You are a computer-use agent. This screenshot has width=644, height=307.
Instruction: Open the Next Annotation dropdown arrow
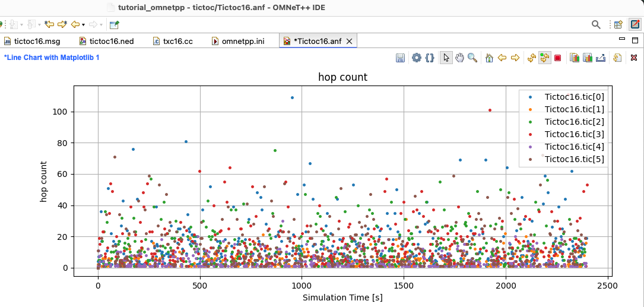point(21,25)
